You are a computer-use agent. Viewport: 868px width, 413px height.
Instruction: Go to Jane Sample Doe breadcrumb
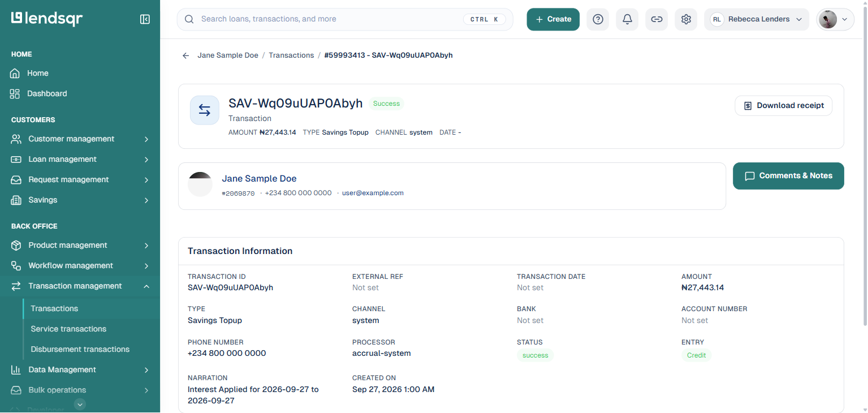pyautogui.click(x=228, y=55)
